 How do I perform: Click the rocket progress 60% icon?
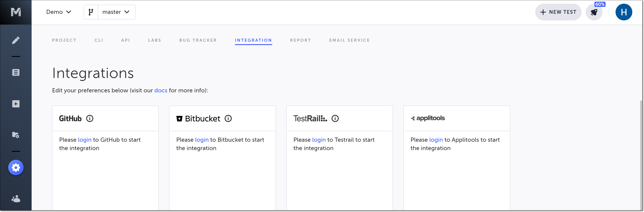click(x=594, y=12)
